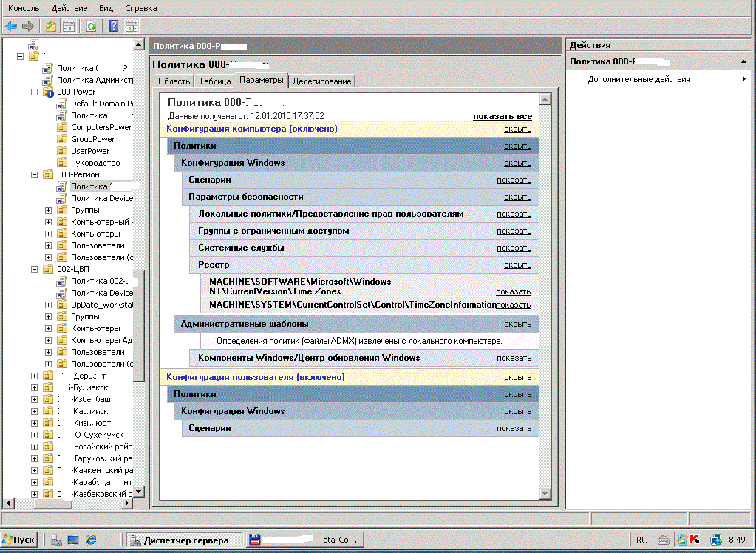Open the Вид menu

106,8
